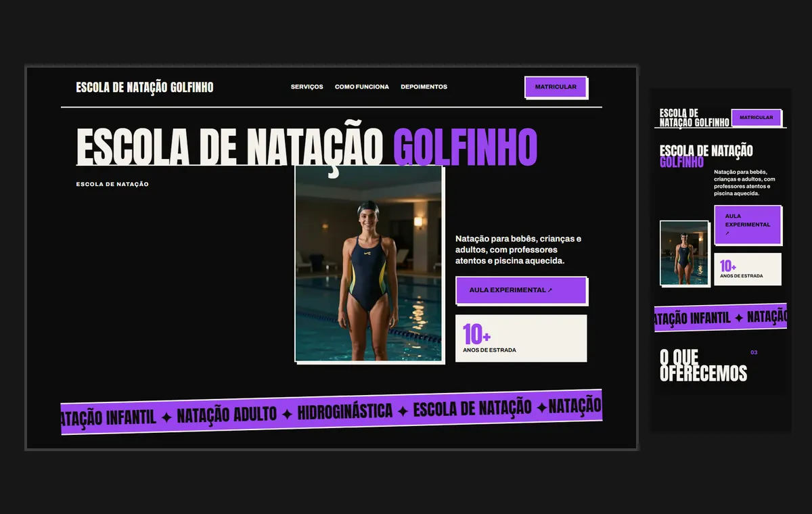Click the mobile O QUE OFERECEMOS heading

pyautogui.click(x=703, y=366)
